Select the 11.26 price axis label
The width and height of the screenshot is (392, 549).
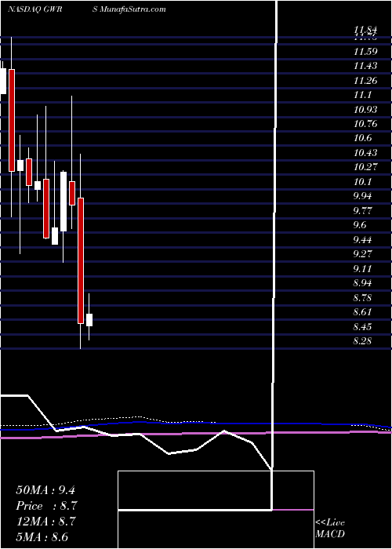tap(365, 81)
